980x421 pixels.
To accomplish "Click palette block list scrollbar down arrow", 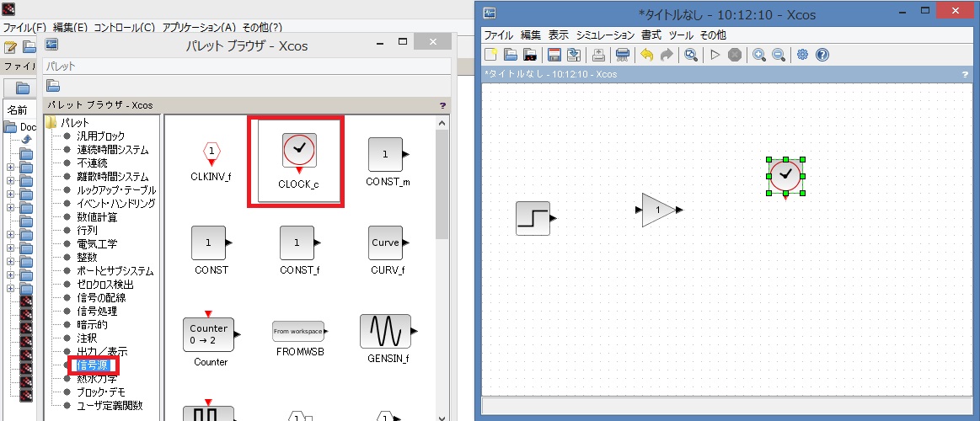I will coord(442,417).
